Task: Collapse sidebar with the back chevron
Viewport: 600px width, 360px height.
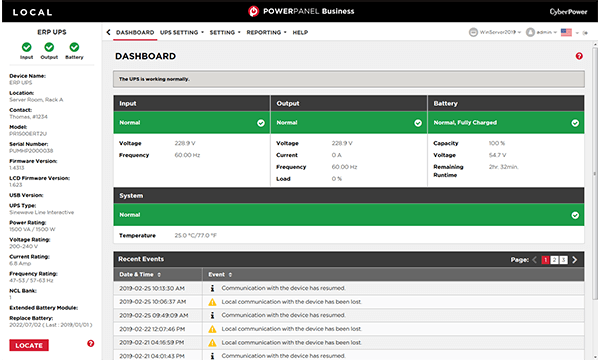Action: (x=108, y=32)
